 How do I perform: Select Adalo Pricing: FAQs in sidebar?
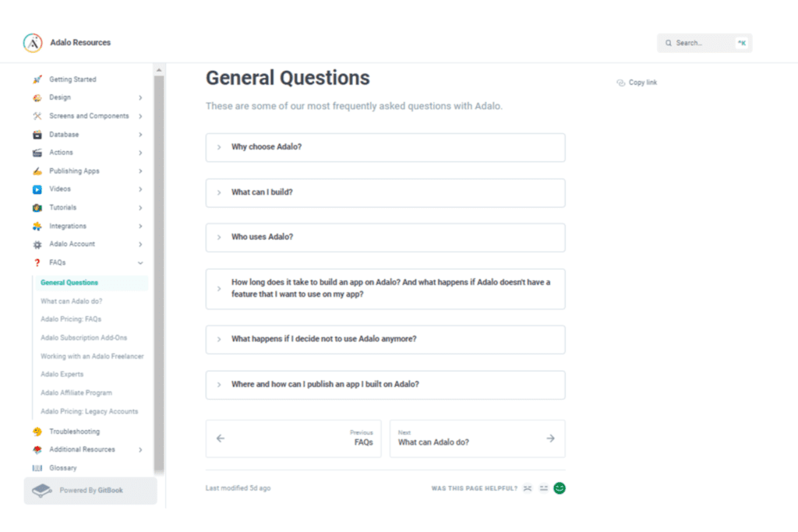[71, 319]
